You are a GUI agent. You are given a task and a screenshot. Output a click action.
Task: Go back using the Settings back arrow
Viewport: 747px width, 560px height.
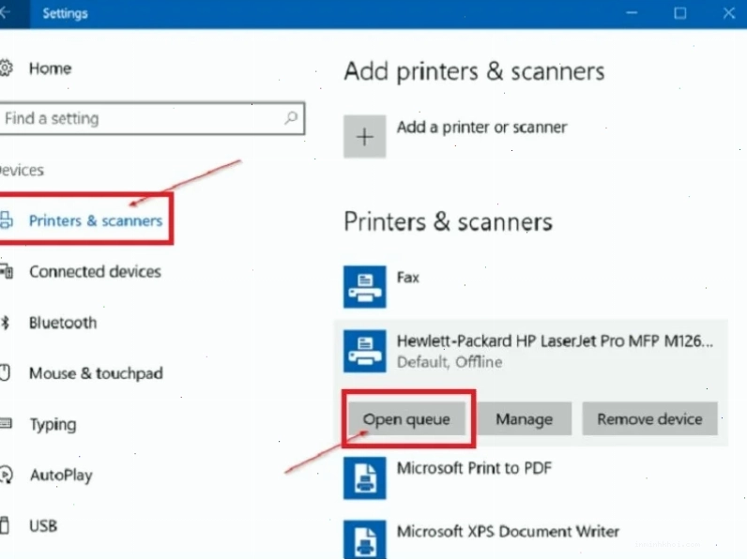pyautogui.click(x=6, y=13)
